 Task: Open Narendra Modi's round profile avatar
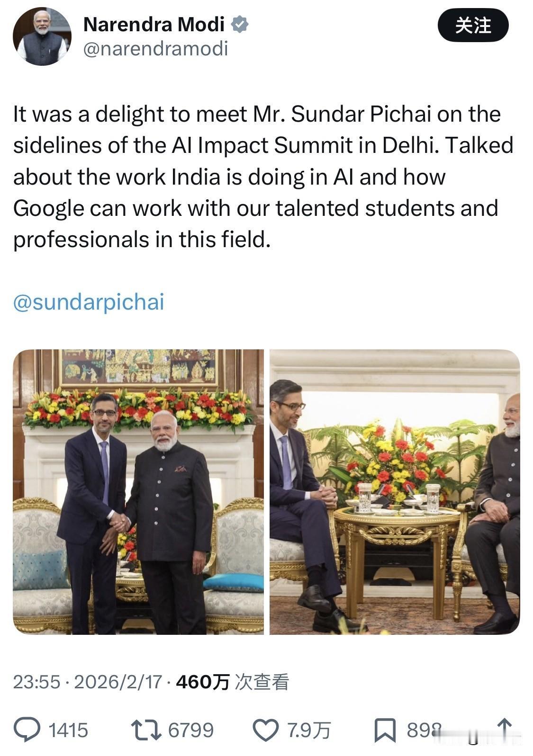[42, 36]
